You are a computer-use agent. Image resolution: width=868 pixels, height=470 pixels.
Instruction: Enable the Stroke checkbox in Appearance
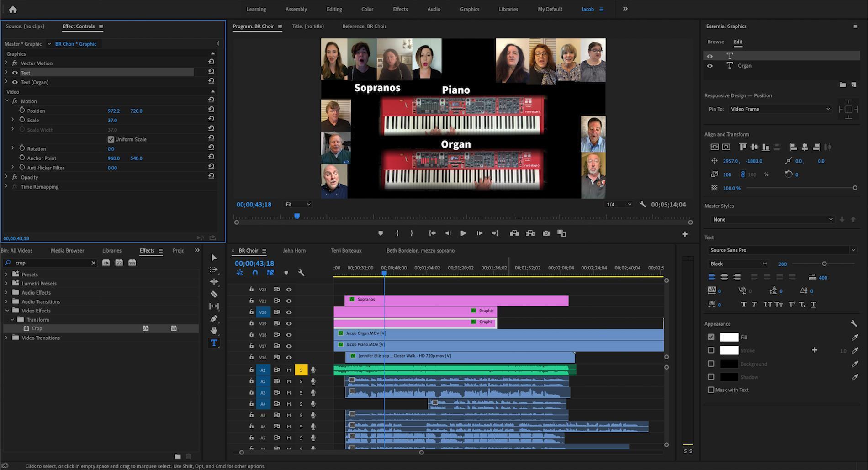click(x=711, y=350)
